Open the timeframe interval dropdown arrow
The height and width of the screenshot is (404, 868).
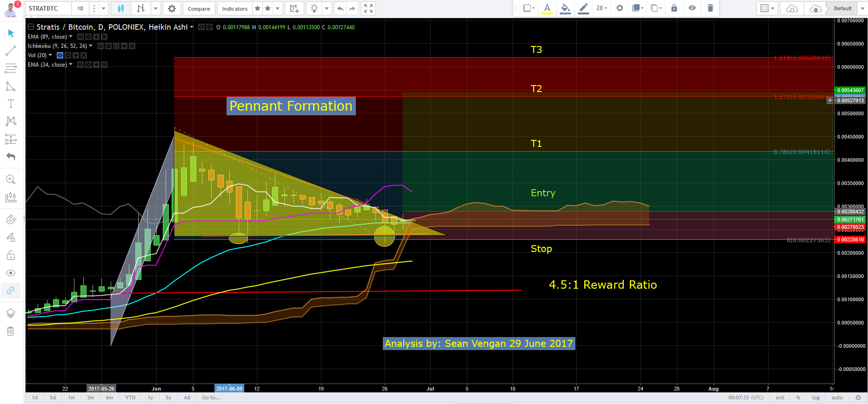point(103,8)
